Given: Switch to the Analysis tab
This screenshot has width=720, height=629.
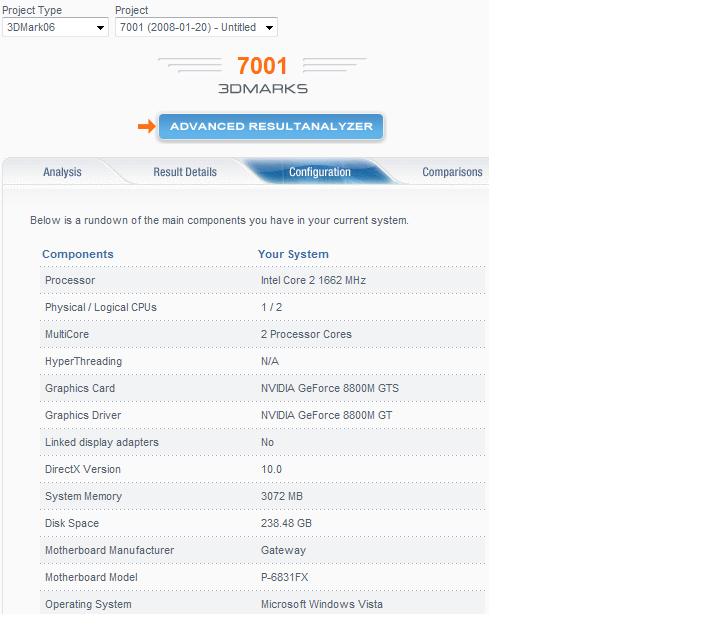Looking at the screenshot, I should [x=62, y=172].
